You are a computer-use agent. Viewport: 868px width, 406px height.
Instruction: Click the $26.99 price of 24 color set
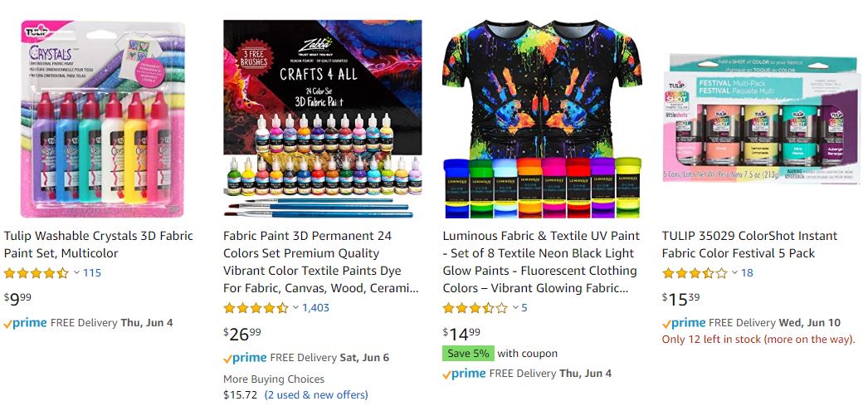pos(242,334)
